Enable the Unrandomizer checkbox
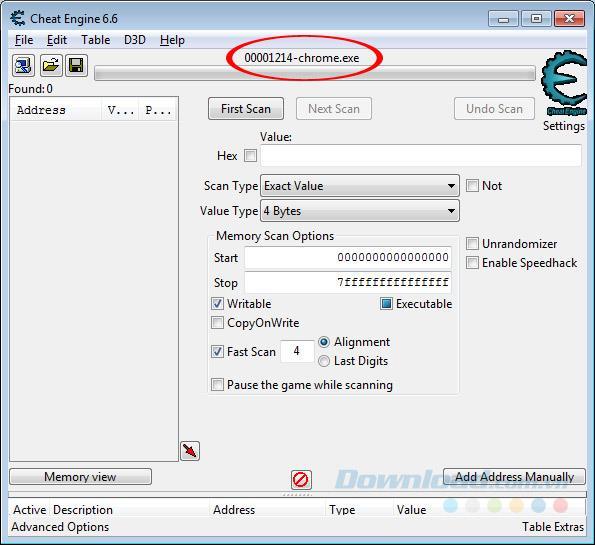This screenshot has height=545, width=595. tap(472, 244)
